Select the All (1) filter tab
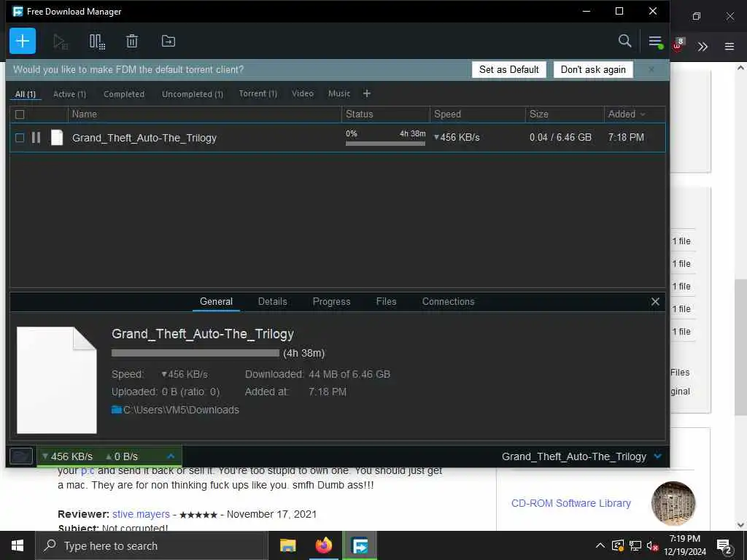747x560 pixels. coord(26,94)
